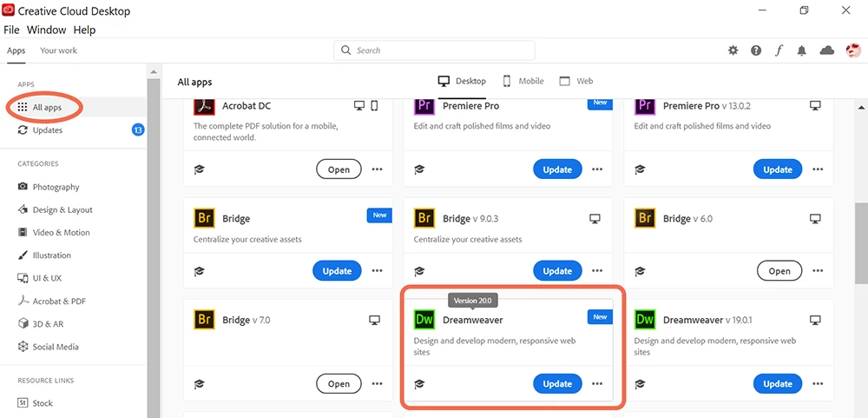Update Bridge v 9.0.3
This screenshot has width=868, height=418.
click(x=557, y=270)
